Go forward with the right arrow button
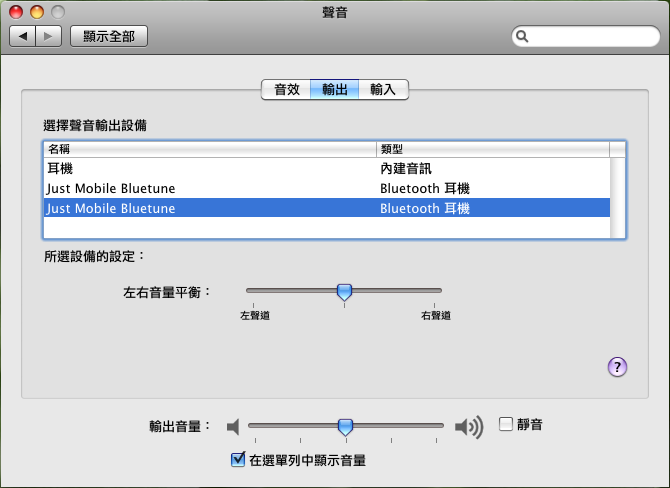This screenshot has height=488, width=670. pyautogui.click(x=49, y=36)
